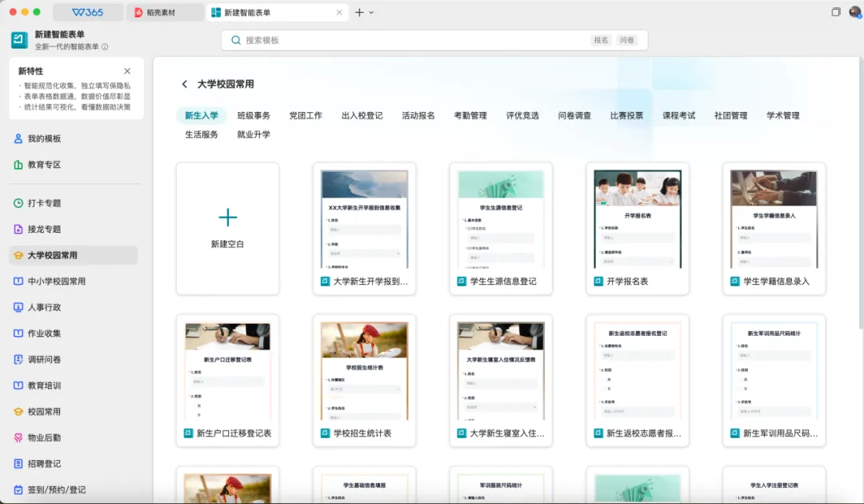The image size is (864, 504).
Task: Select the 比赛投票 category tab
Action: (x=626, y=116)
